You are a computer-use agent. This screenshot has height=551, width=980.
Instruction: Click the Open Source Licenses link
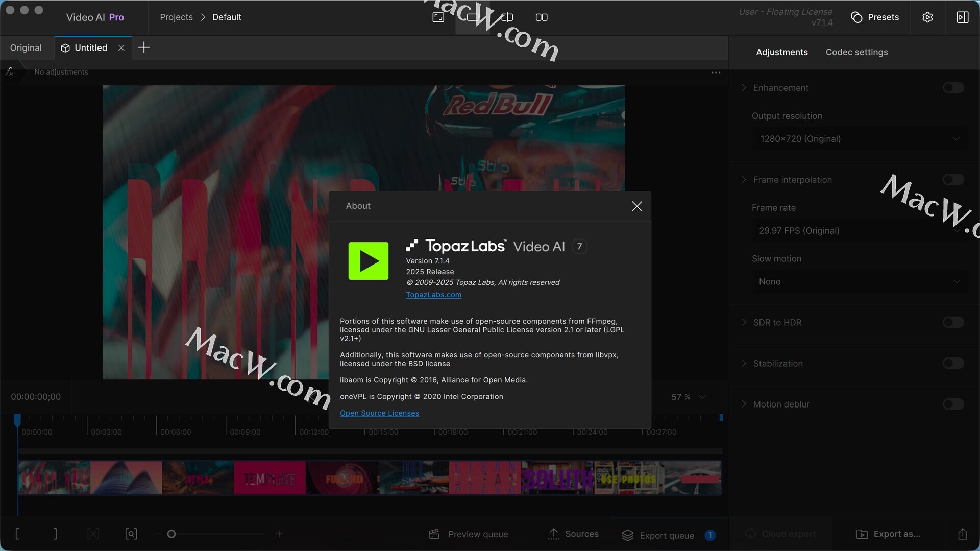click(379, 413)
